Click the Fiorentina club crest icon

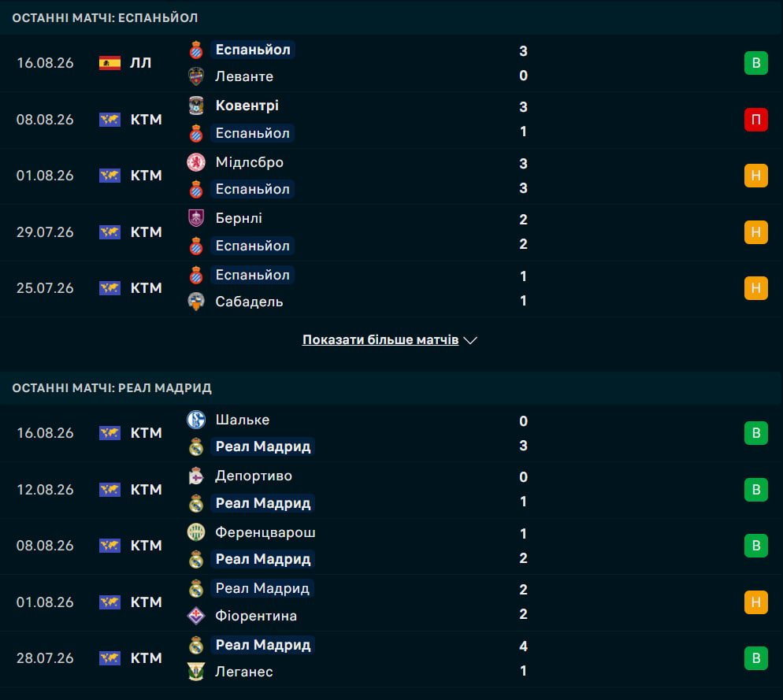pyautogui.click(x=196, y=616)
